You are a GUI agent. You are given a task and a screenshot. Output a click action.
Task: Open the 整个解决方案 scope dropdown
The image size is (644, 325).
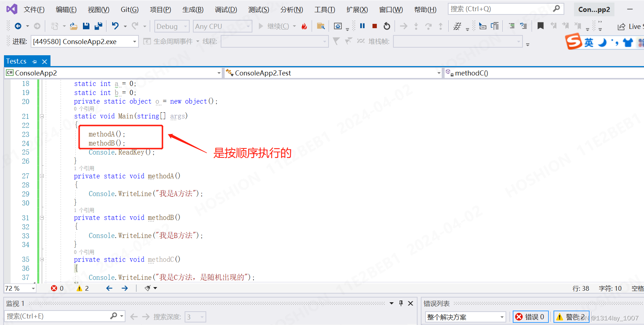(466, 317)
